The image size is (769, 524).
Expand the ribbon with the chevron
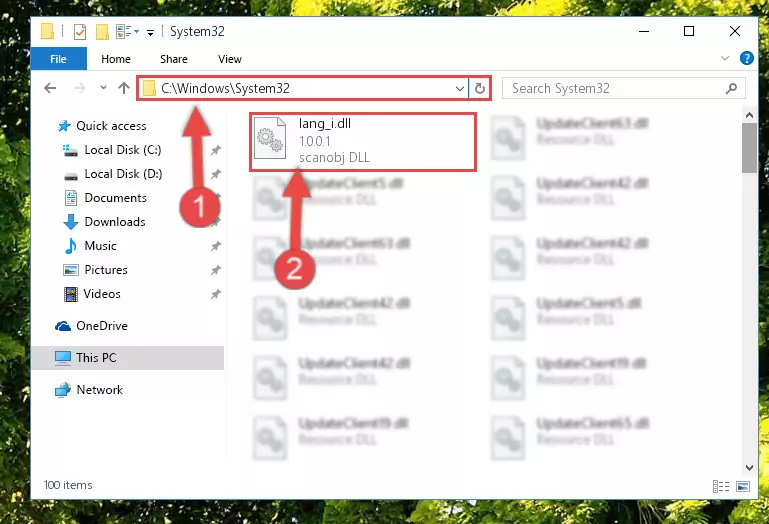(x=725, y=58)
